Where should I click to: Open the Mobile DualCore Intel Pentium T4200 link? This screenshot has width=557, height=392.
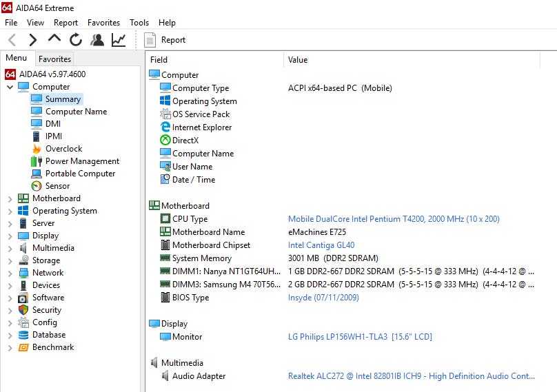click(x=393, y=219)
